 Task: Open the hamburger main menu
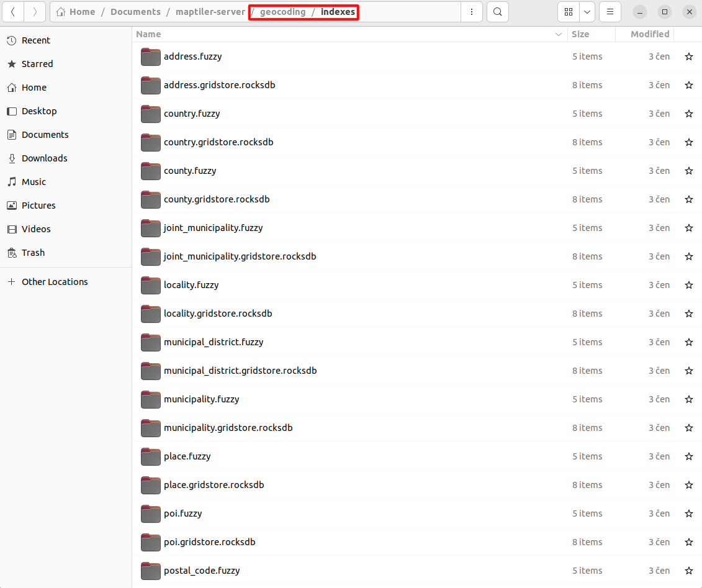click(x=610, y=12)
